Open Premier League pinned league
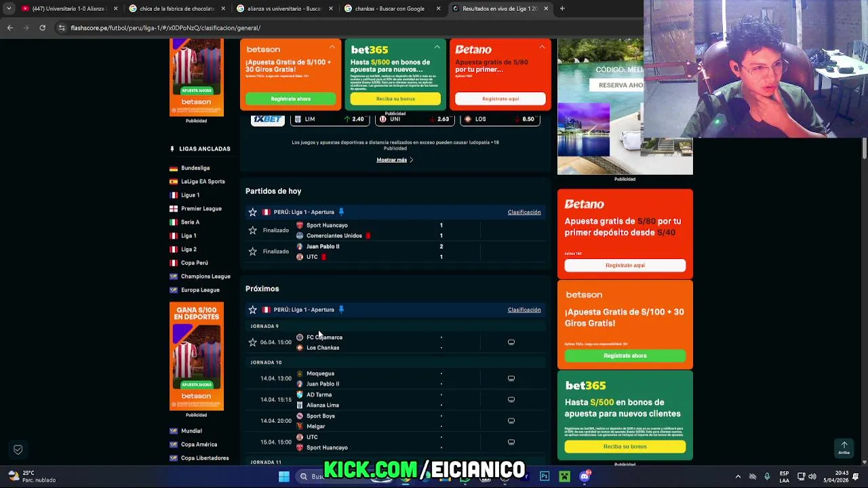The height and width of the screenshot is (488, 868). pyautogui.click(x=201, y=209)
